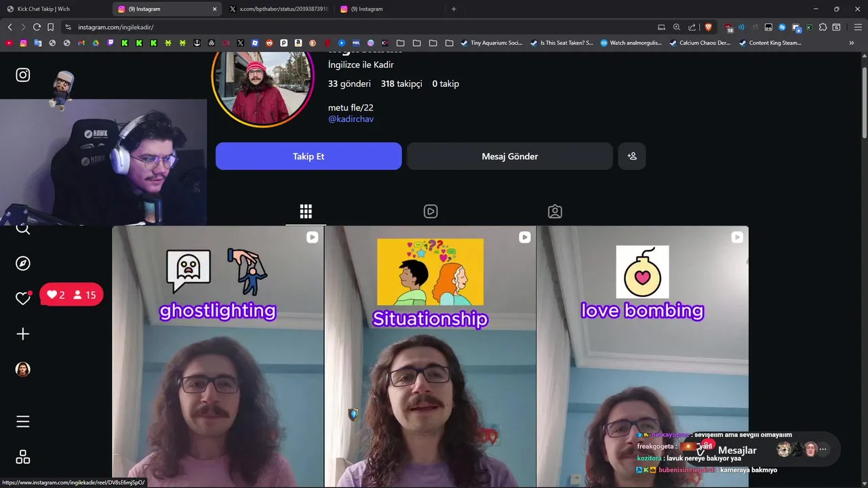The height and width of the screenshot is (488, 868).
Task: Switch to the tagged photos tab
Action: point(555,211)
